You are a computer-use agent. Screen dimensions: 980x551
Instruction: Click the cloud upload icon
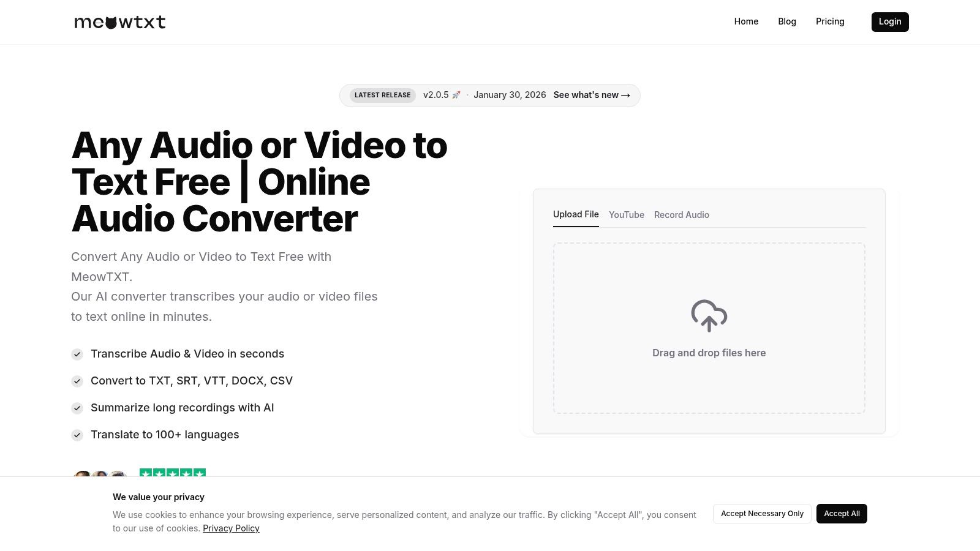pos(709,316)
